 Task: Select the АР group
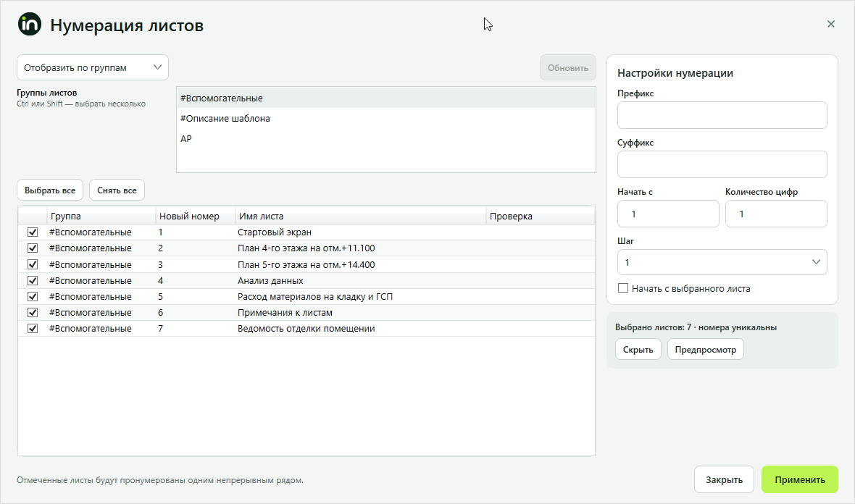385,138
